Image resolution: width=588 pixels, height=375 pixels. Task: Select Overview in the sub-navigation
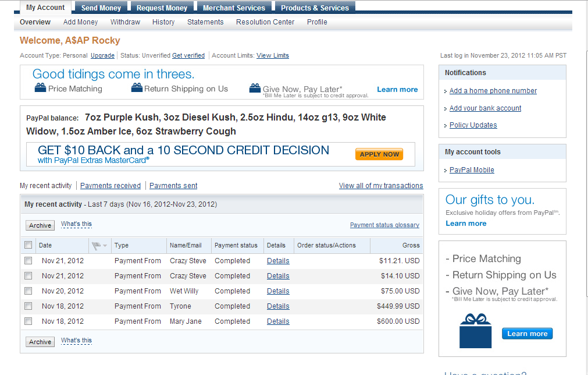click(x=35, y=22)
